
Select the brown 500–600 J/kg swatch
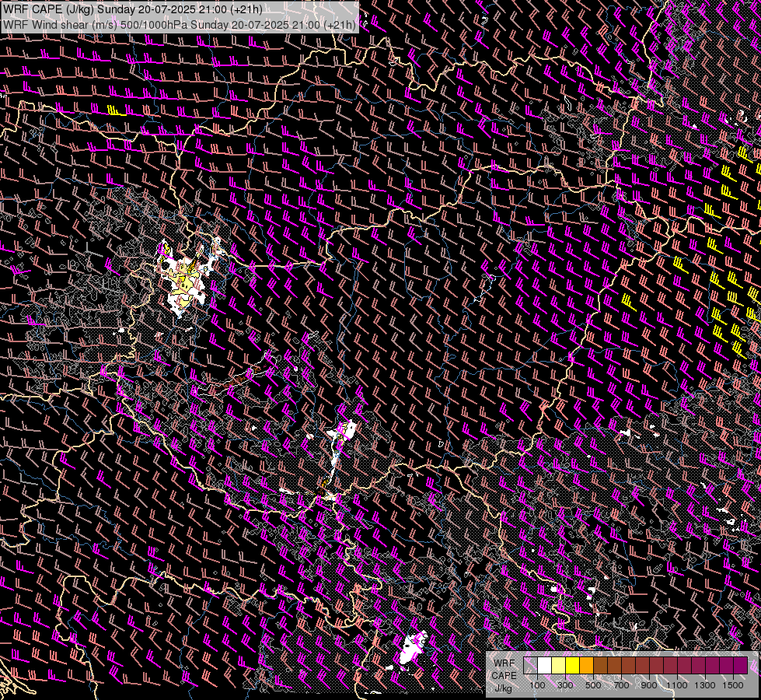pos(601,665)
